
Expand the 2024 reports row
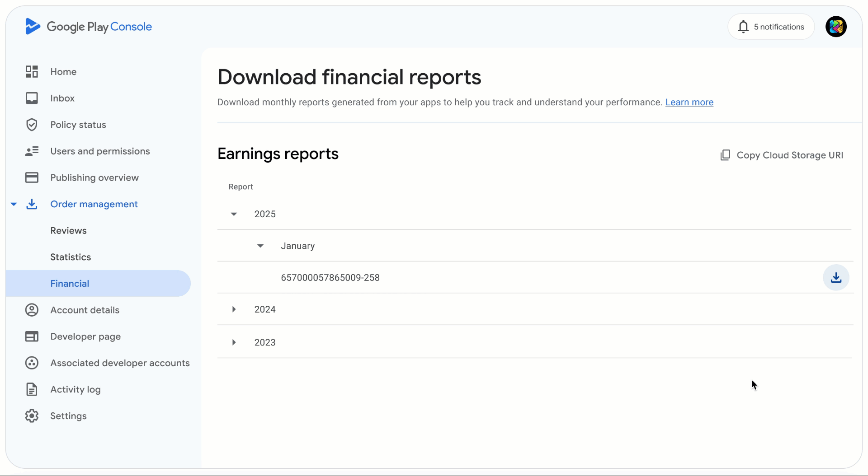(x=234, y=309)
